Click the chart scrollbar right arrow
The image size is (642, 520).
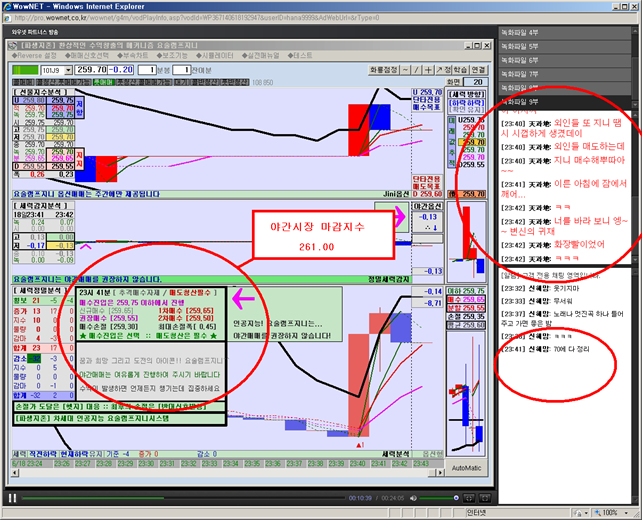(x=440, y=473)
